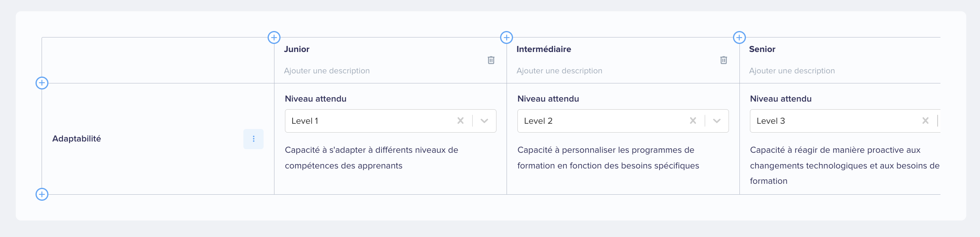
Task: Edit the Adaptabilité skill name
Action: tap(77, 139)
